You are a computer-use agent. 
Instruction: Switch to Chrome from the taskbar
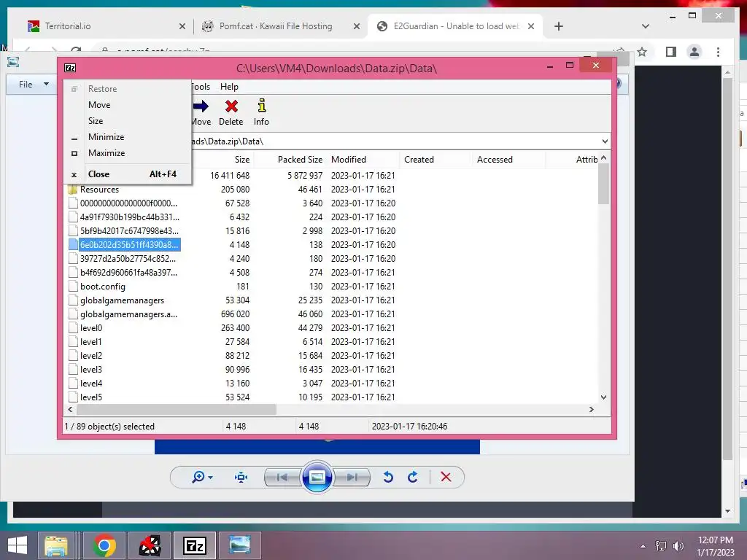point(104,545)
